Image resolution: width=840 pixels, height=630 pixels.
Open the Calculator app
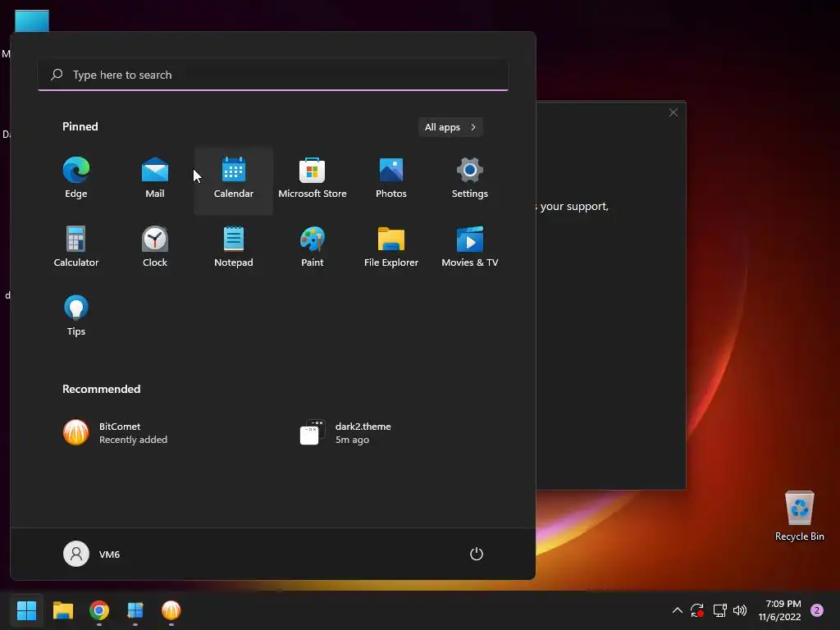76,248
